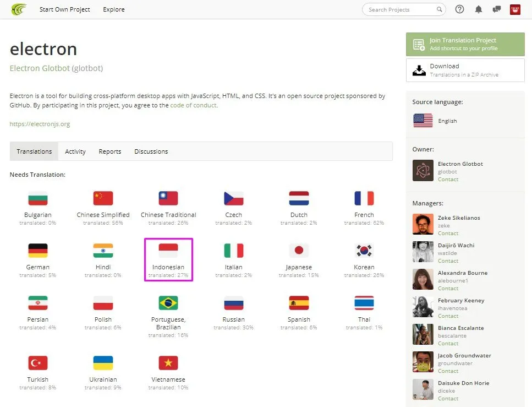Click the 'translated: 30%' text under Russian

[x=233, y=328]
